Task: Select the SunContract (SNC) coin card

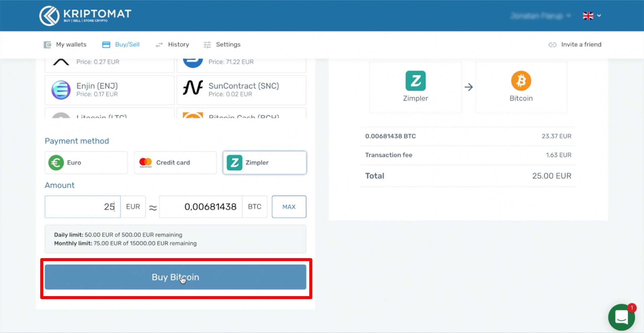Action: [x=241, y=90]
